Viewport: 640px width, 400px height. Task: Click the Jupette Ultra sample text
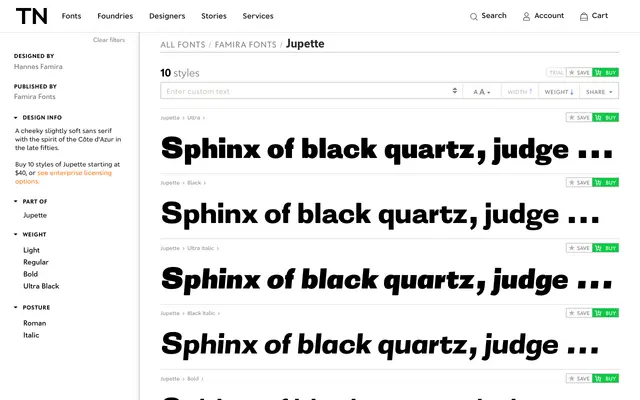click(x=387, y=149)
